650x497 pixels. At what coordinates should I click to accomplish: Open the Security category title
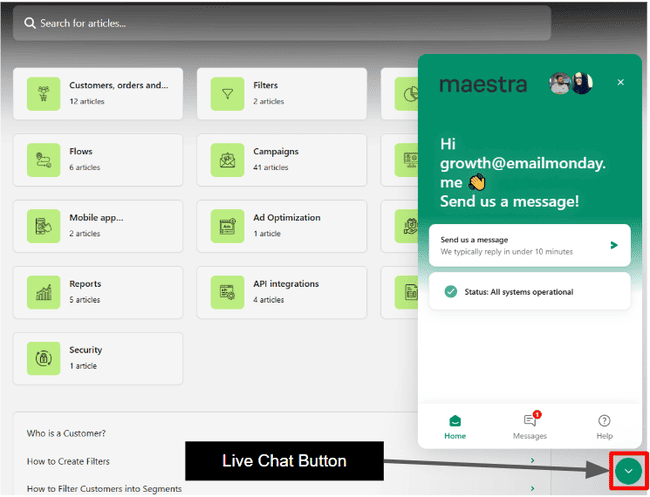click(x=85, y=350)
